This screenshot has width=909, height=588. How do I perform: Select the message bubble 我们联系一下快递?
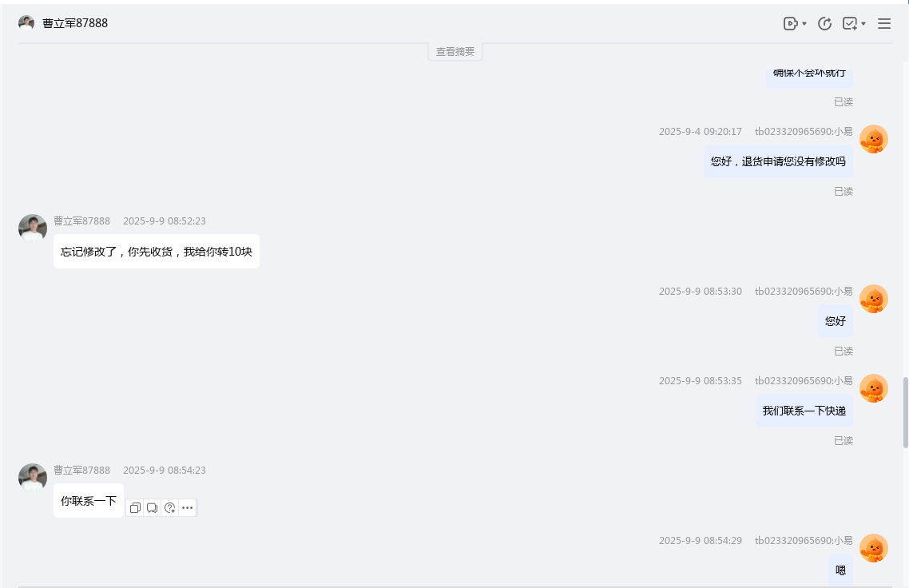coord(804,411)
